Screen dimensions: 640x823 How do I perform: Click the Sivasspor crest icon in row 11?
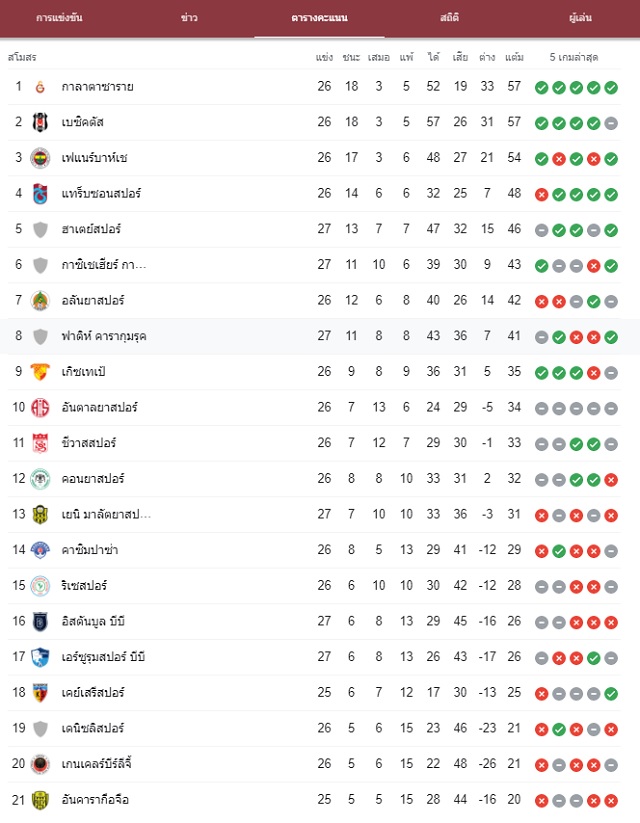(x=40, y=444)
